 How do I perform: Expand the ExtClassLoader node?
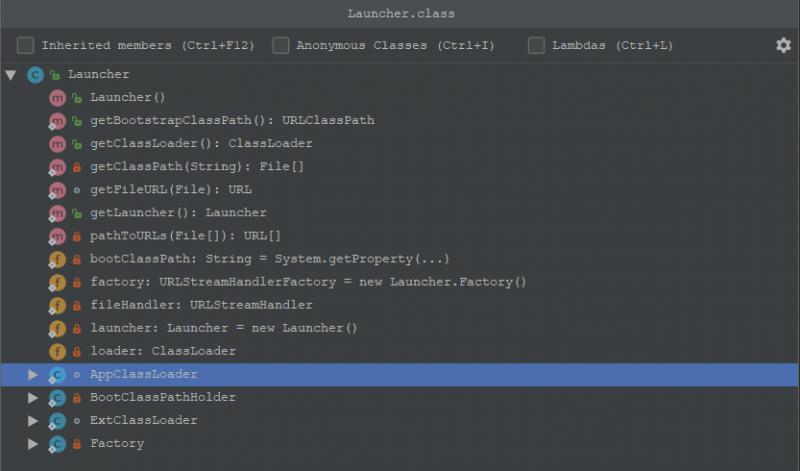click(x=33, y=421)
